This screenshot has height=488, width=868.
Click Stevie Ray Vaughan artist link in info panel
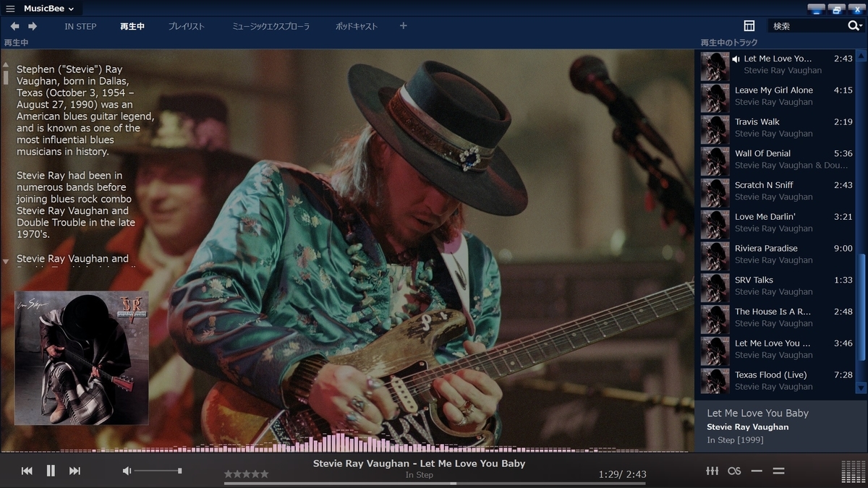748,427
